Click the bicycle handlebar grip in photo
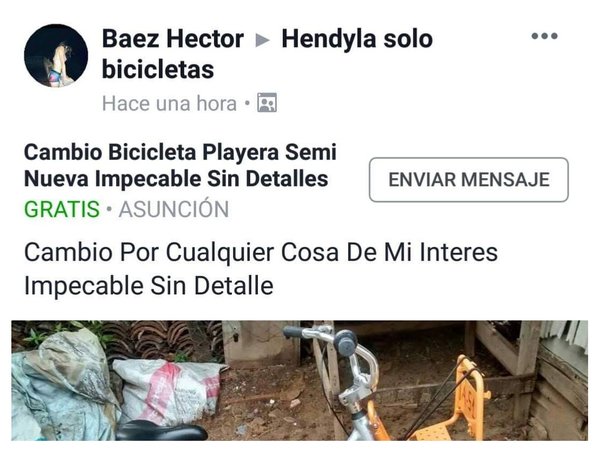 click(x=294, y=333)
